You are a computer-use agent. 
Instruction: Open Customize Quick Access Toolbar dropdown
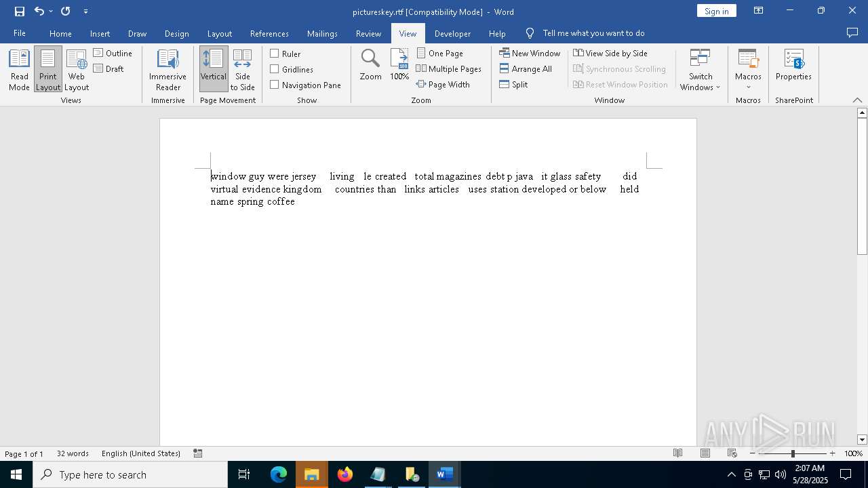tap(85, 12)
